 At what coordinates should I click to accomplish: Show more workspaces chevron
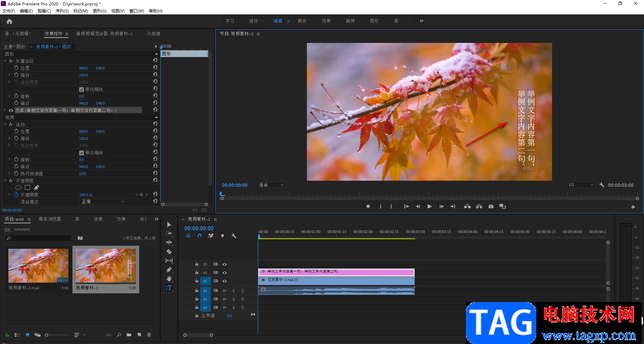point(422,21)
